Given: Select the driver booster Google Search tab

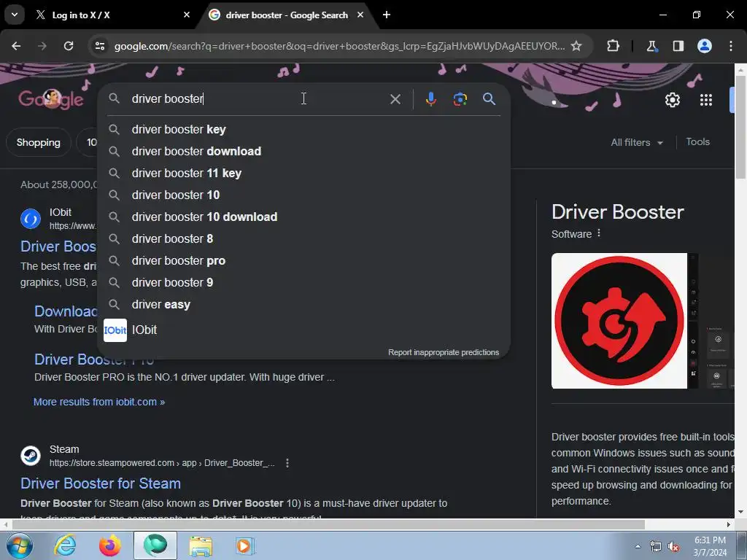Looking at the screenshot, I should coord(286,15).
